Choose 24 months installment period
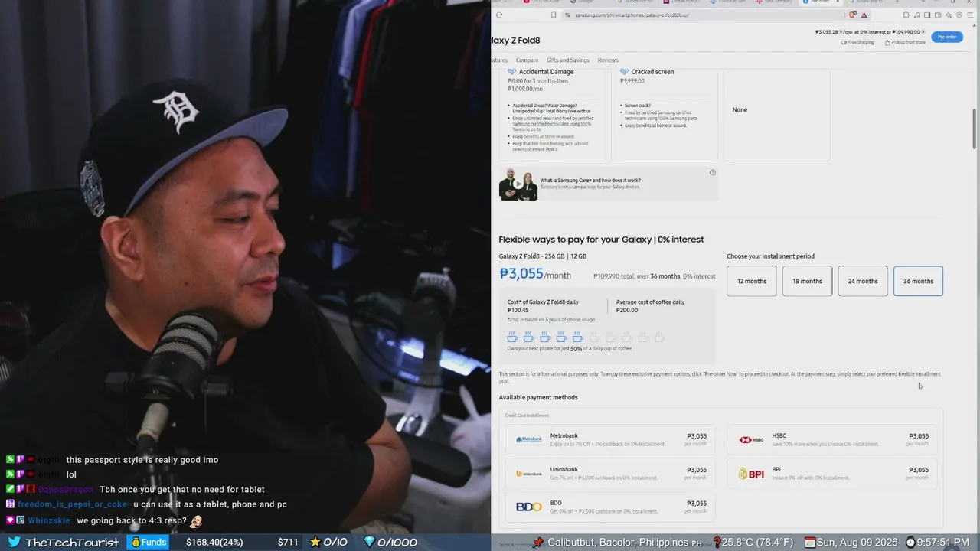980x551 pixels. (x=863, y=281)
